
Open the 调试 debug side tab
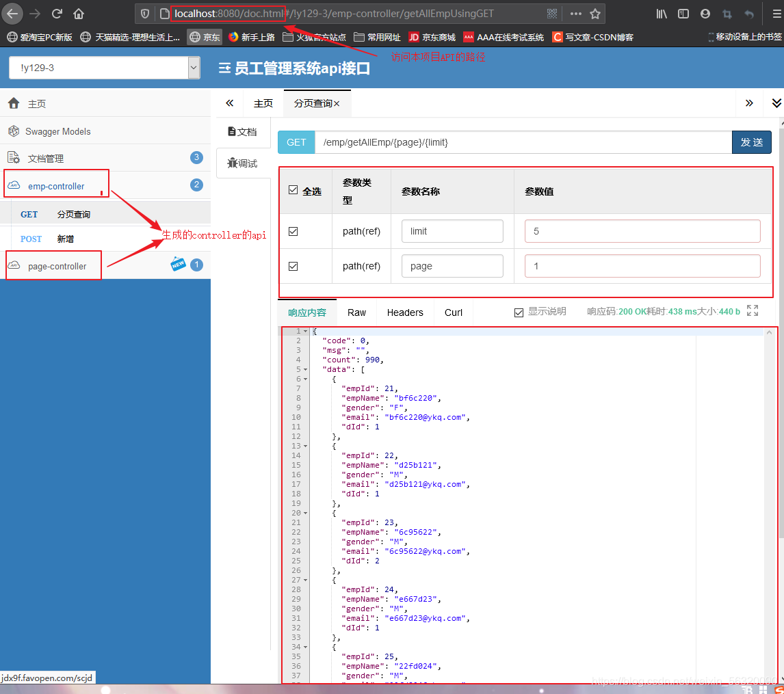[x=243, y=163]
